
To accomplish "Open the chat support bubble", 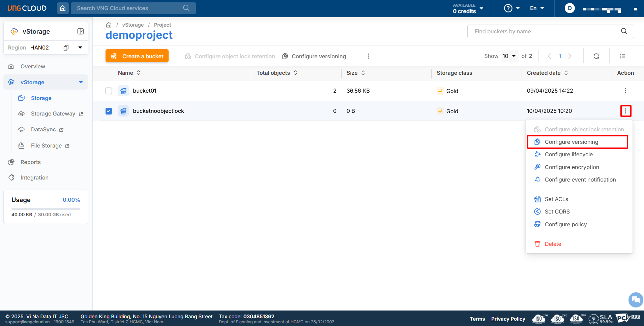I will coord(636,299).
